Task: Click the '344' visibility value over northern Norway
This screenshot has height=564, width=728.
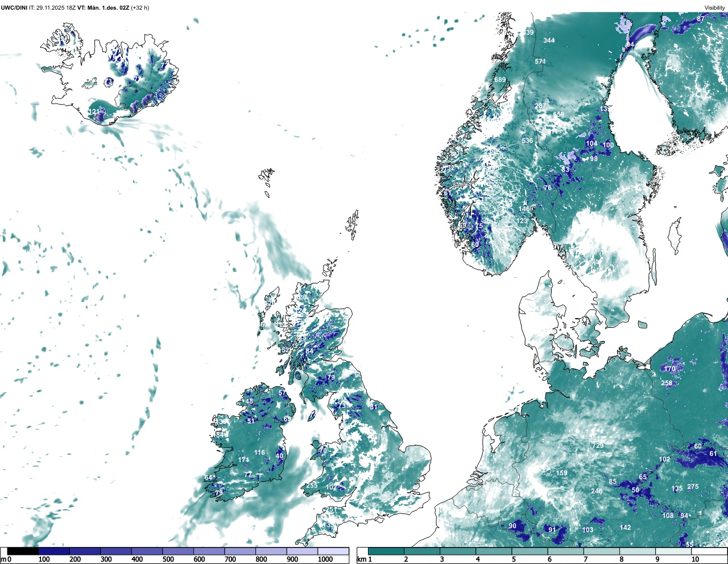Action: (549, 40)
